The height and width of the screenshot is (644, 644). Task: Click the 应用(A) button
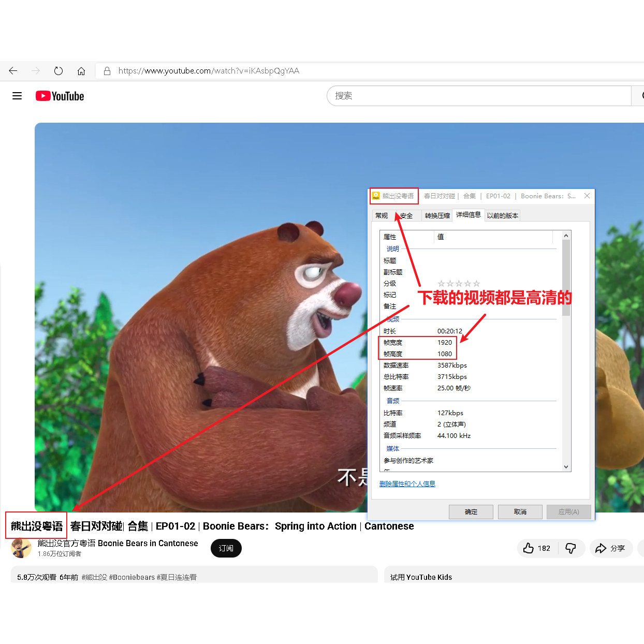568,511
